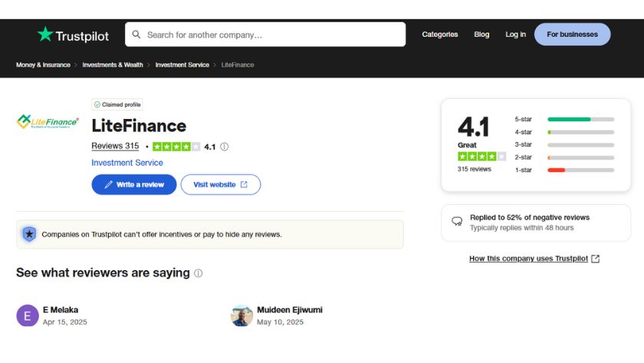Click Muideen Ejiwumi's profile photo
The height and width of the screenshot is (363, 644).
click(x=242, y=315)
